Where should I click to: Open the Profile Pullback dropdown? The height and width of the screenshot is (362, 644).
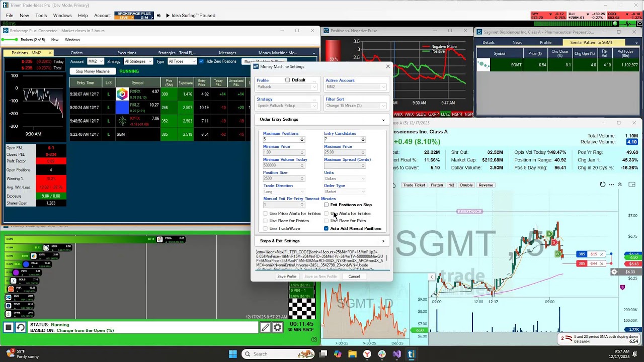[x=287, y=87]
